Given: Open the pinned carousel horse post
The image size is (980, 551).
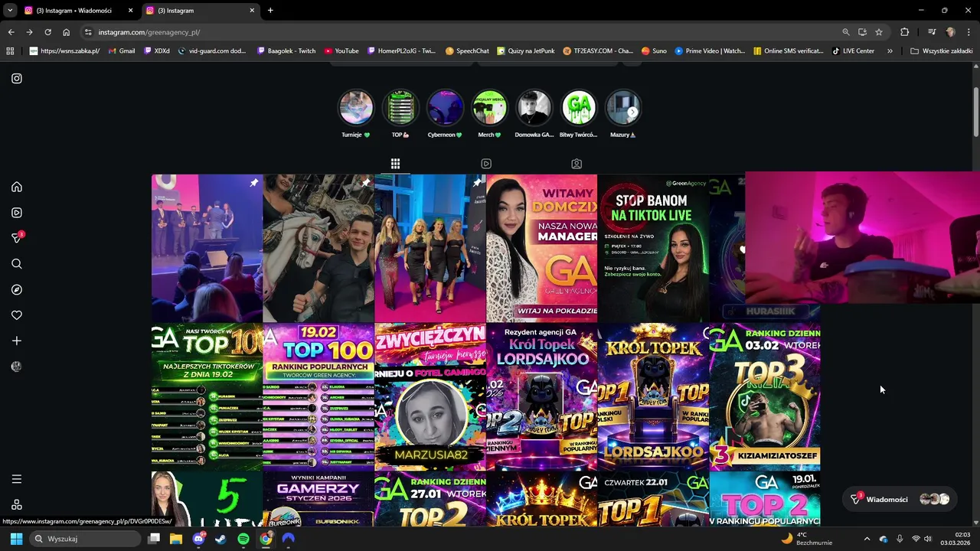Looking at the screenshot, I should pos(318,248).
